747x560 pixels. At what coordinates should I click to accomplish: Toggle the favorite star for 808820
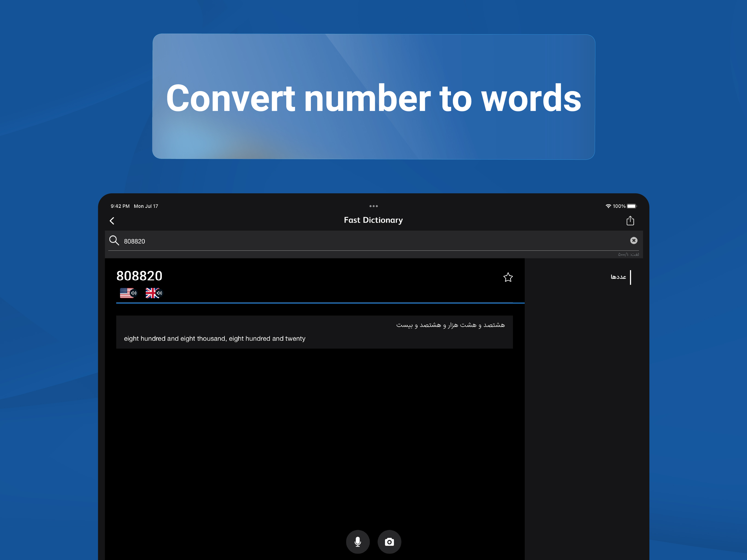(508, 277)
